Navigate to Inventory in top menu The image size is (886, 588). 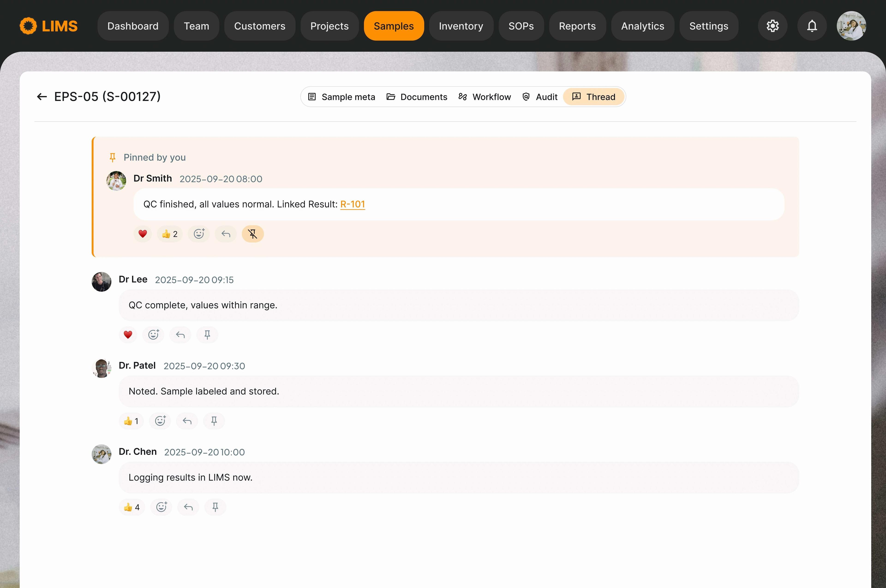coord(461,26)
